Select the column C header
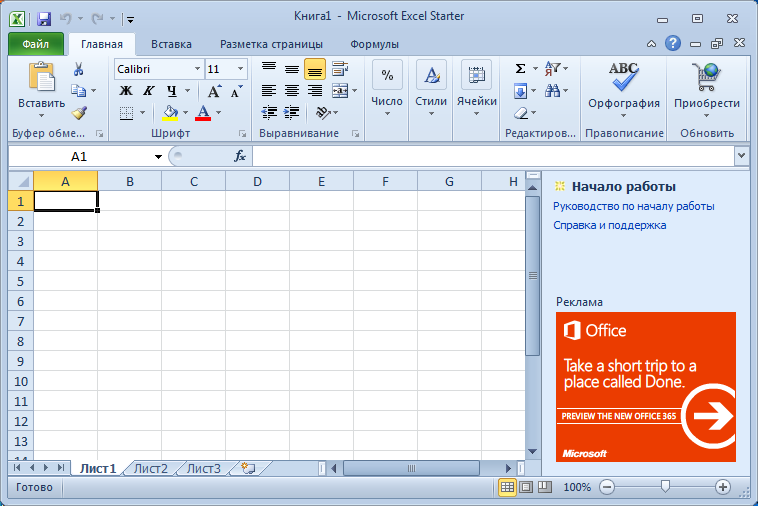The width and height of the screenshot is (758, 506). pyautogui.click(x=193, y=182)
